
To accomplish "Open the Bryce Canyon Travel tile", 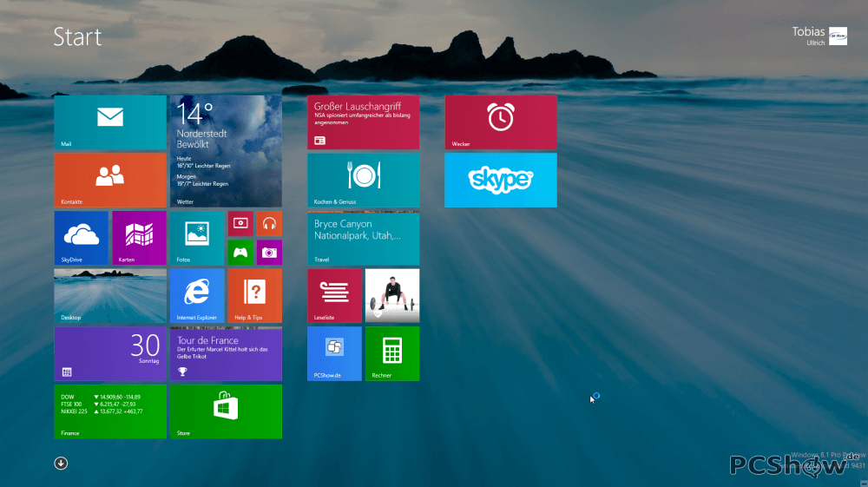I will (363, 238).
